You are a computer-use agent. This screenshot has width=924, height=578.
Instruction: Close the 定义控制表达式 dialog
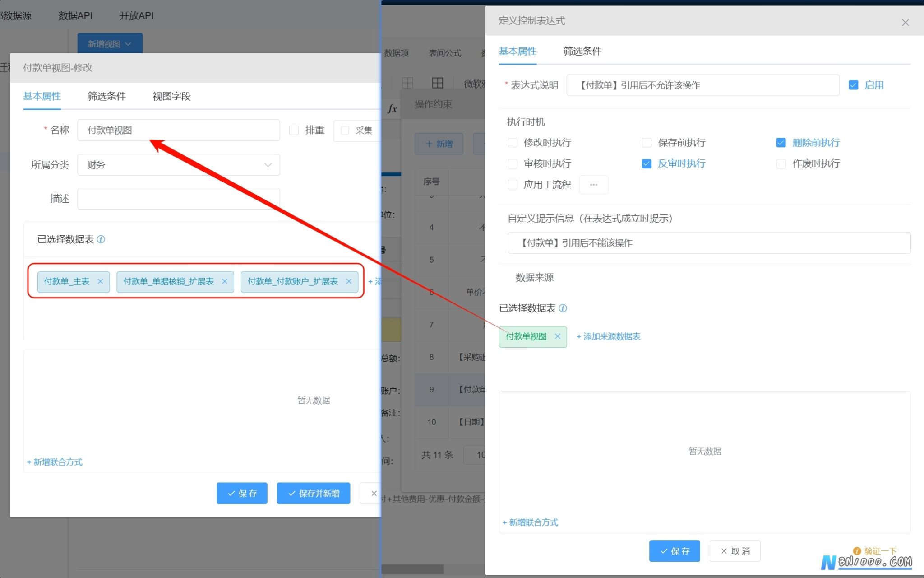[x=905, y=23]
